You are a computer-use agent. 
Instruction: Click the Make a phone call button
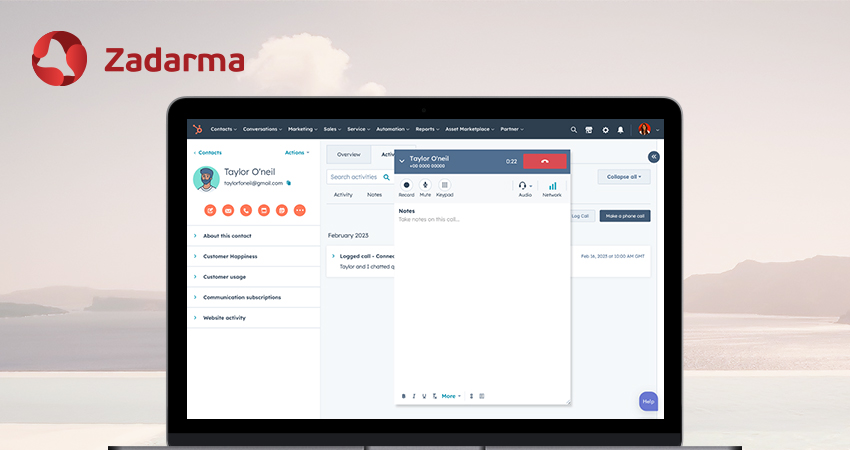click(625, 216)
